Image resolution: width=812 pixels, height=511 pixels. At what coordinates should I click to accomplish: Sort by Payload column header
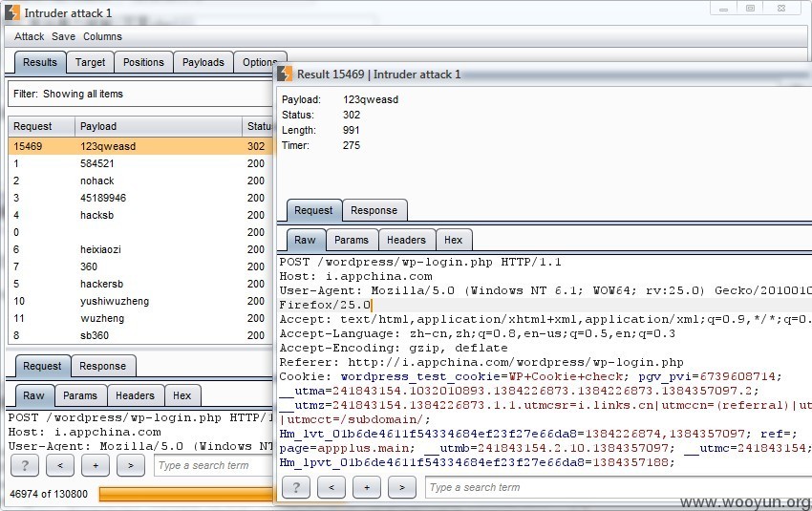[159, 126]
